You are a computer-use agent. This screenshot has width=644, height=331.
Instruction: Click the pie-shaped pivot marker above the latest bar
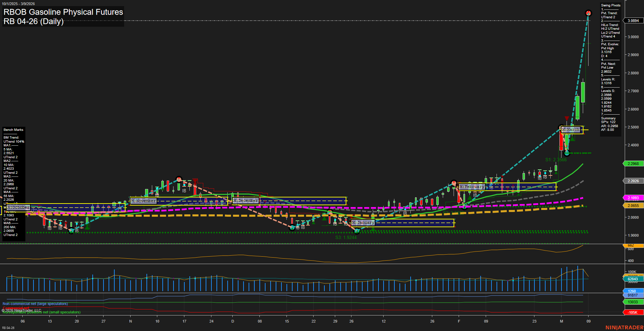[589, 13]
